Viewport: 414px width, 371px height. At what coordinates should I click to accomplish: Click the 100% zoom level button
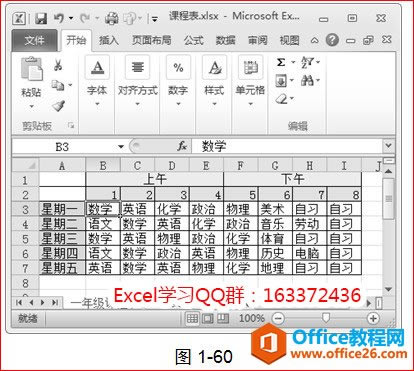[x=252, y=319]
